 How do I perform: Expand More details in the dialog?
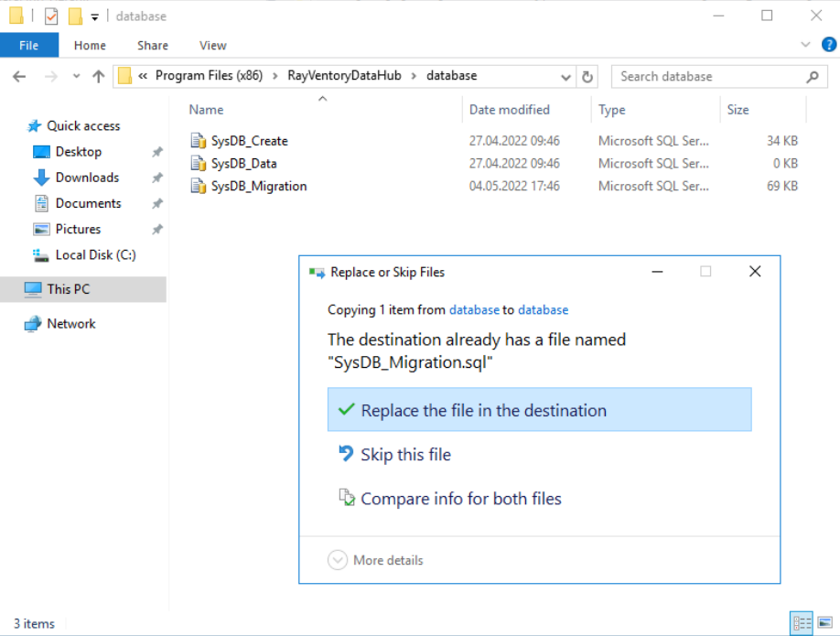375,560
